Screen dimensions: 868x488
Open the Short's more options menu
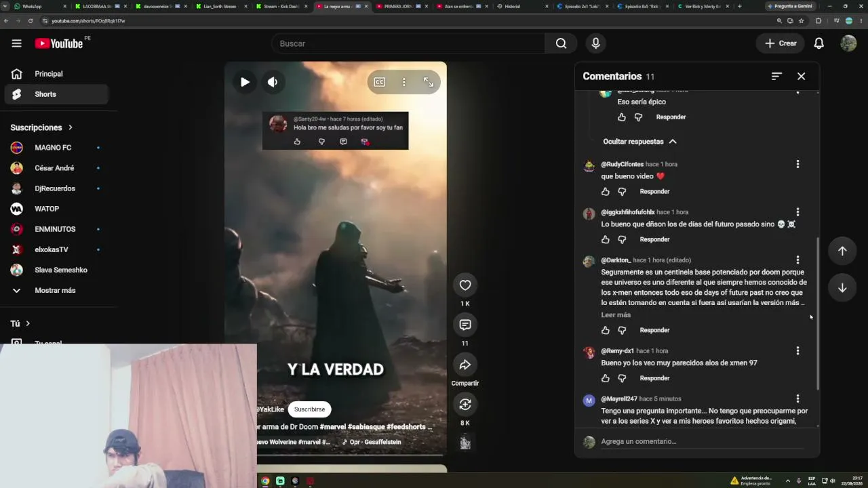(x=403, y=82)
